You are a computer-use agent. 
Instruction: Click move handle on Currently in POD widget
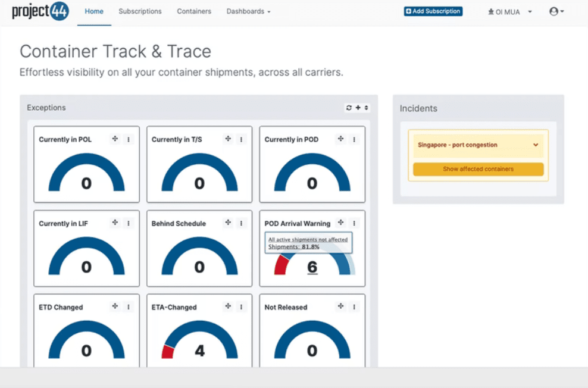340,139
